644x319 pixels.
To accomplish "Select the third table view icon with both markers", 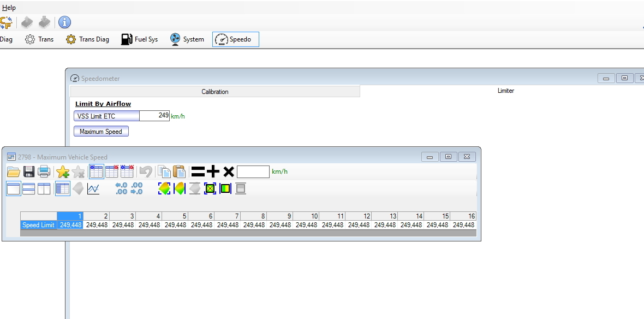I will [x=127, y=172].
